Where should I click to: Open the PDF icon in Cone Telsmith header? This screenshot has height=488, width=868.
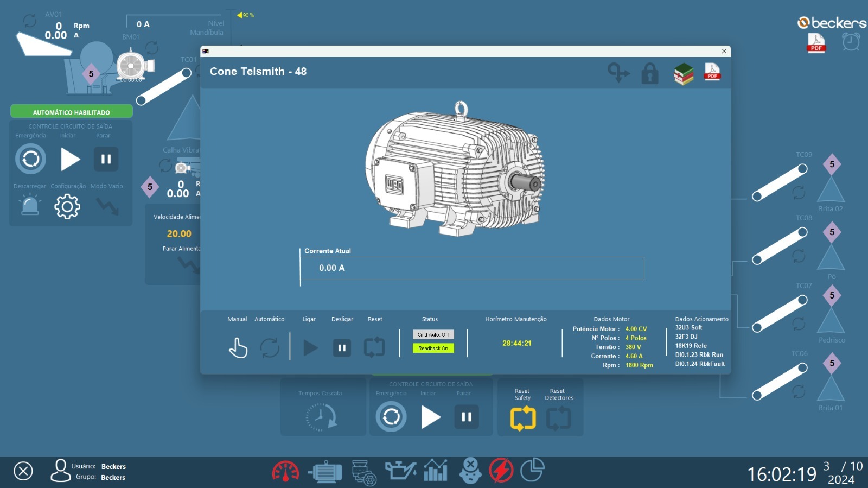[712, 72]
